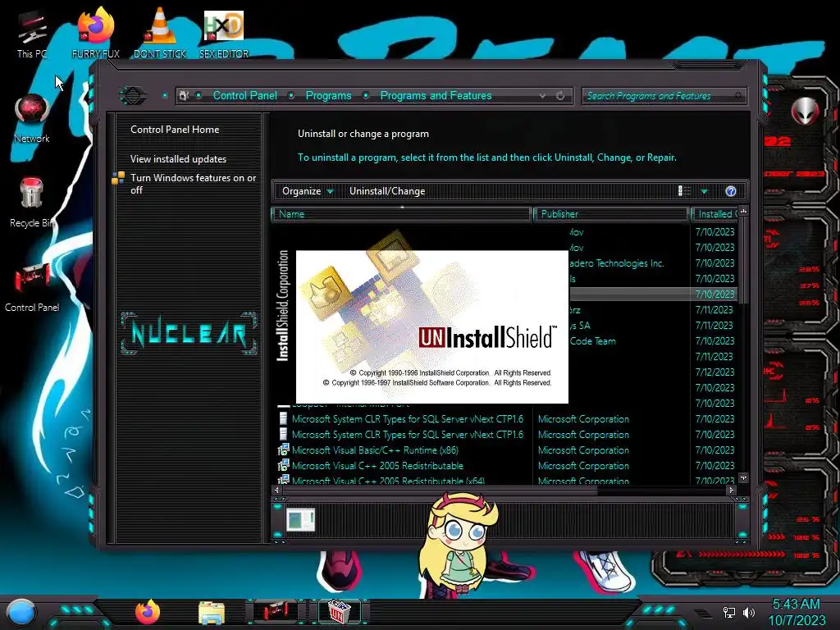Open the taskbar clock showing 5:43 AM
The image size is (840, 630).
(797, 612)
